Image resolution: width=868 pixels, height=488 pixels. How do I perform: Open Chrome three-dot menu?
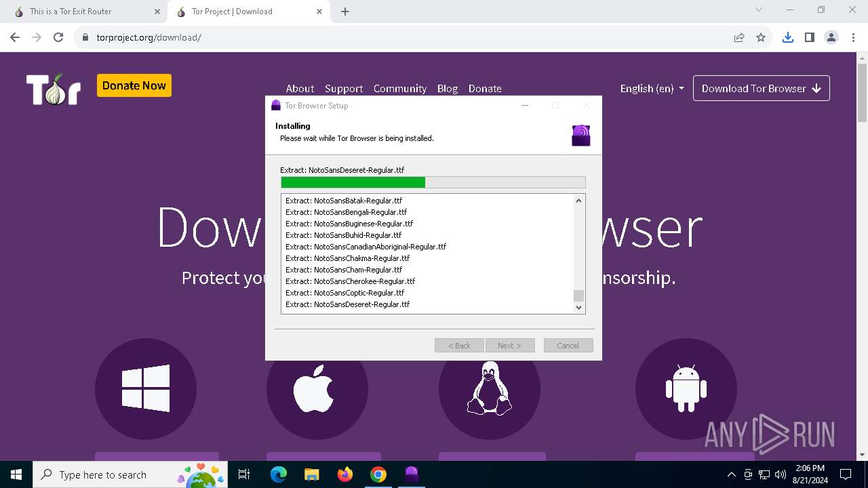853,37
